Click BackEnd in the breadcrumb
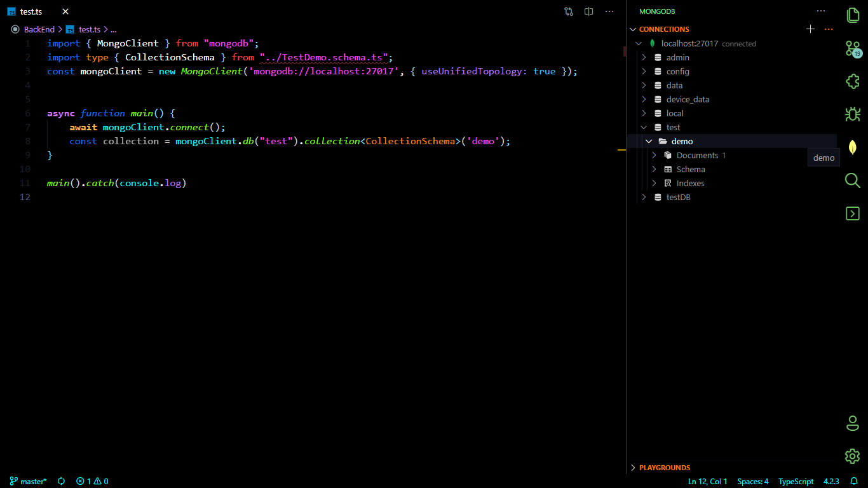 pyautogui.click(x=39, y=29)
